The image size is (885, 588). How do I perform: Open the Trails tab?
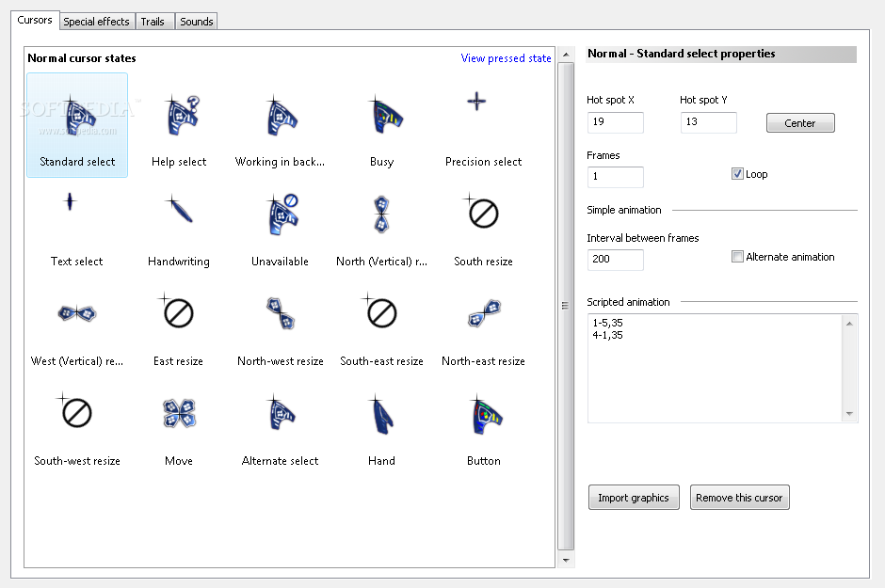[153, 22]
